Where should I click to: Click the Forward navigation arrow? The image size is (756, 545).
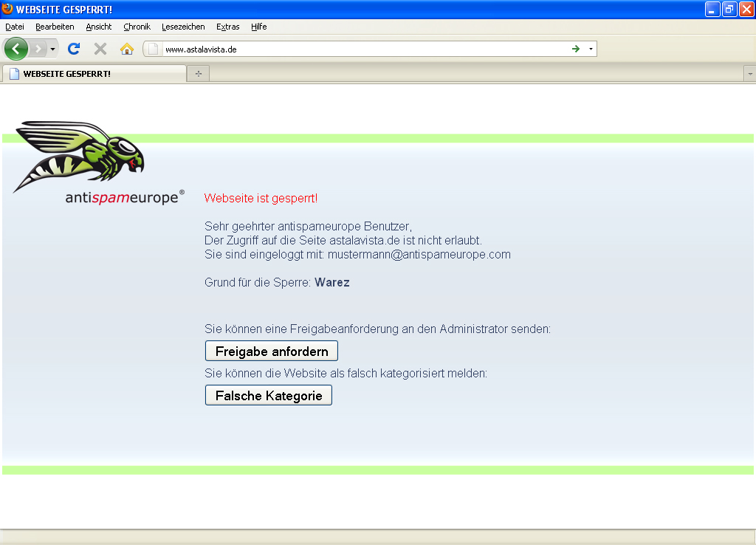38,49
